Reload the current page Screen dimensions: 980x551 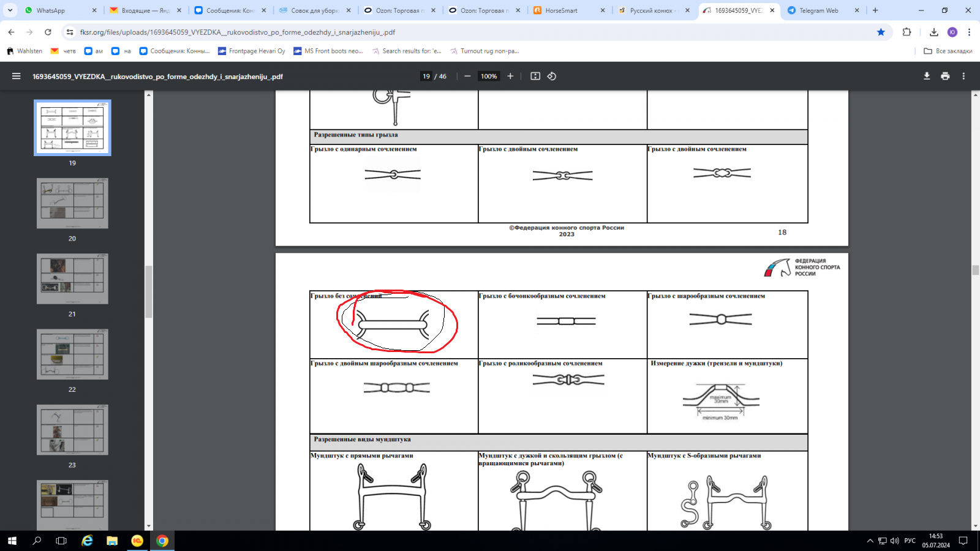click(48, 32)
